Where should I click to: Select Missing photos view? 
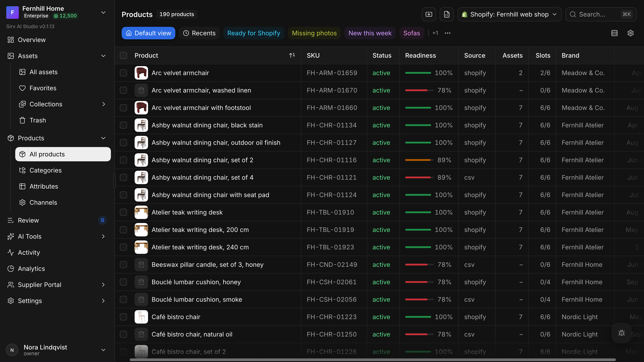(x=314, y=33)
